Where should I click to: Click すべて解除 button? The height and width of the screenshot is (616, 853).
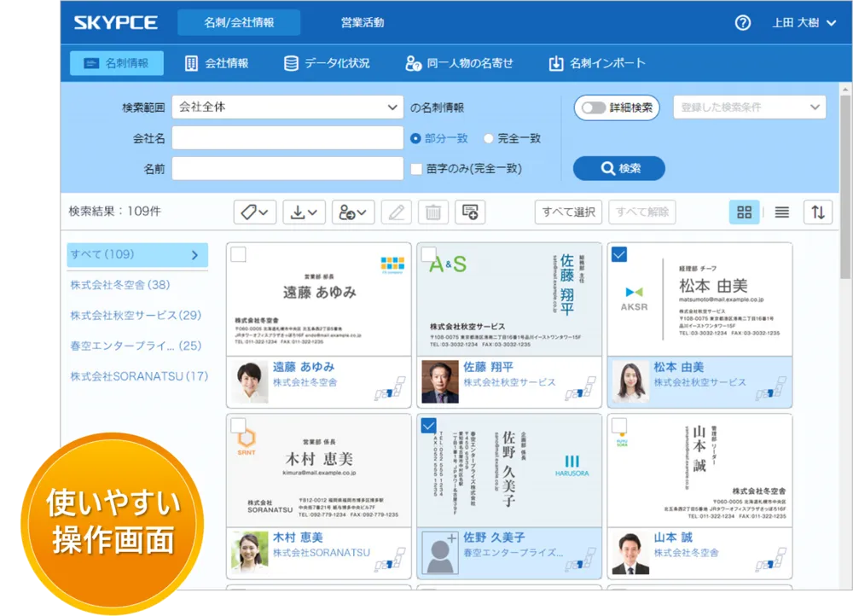(642, 212)
